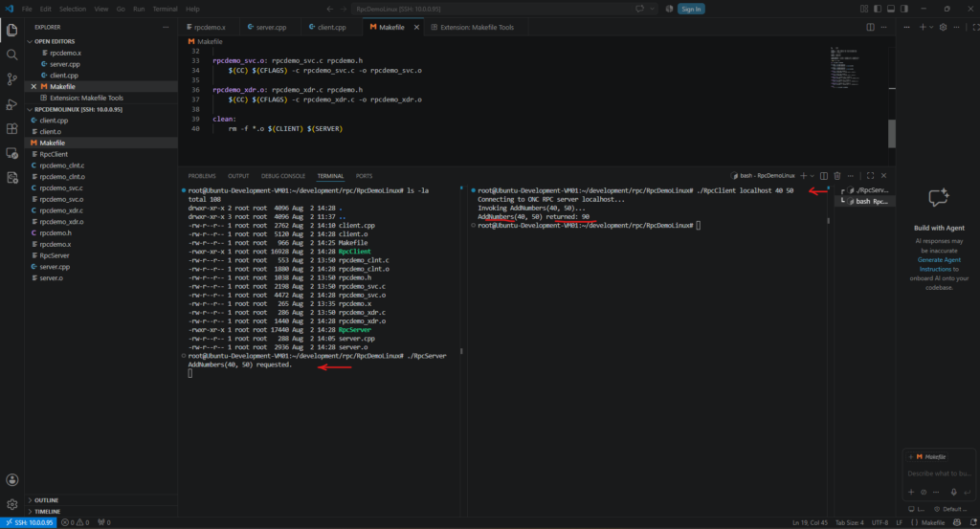The width and height of the screenshot is (980, 529).
Task: Open the Terminal menu
Action: 165,9
